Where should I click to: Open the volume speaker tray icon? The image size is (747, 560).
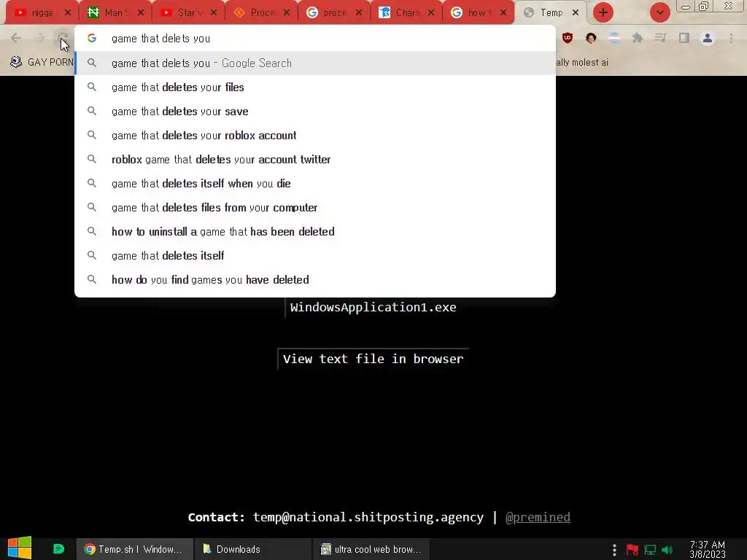pyautogui.click(x=667, y=550)
